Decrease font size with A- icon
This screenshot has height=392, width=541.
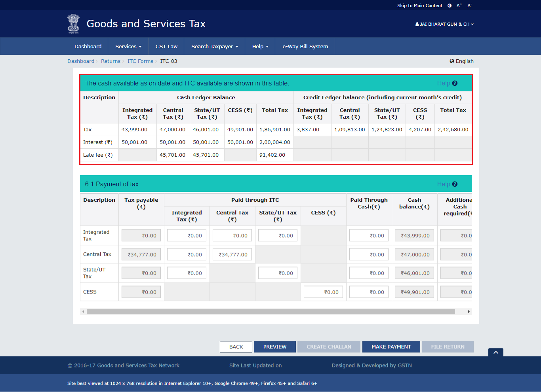[470, 6]
